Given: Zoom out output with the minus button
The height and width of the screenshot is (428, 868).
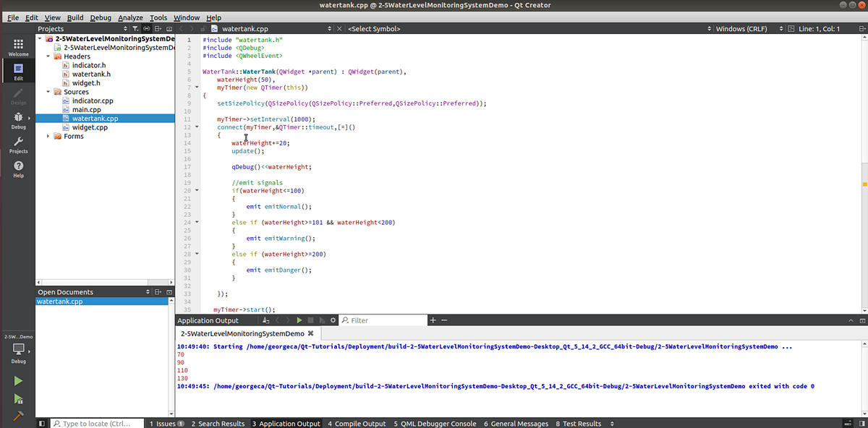Looking at the screenshot, I should point(443,320).
